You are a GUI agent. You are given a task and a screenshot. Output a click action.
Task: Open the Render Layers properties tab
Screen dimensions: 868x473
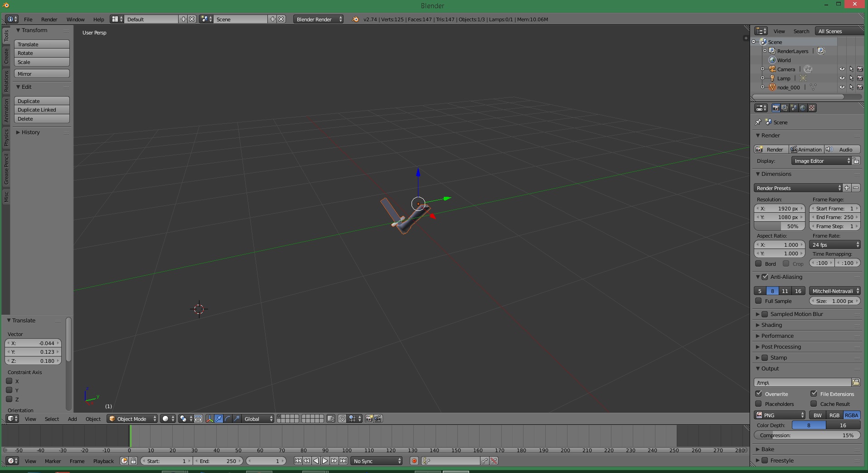click(785, 108)
